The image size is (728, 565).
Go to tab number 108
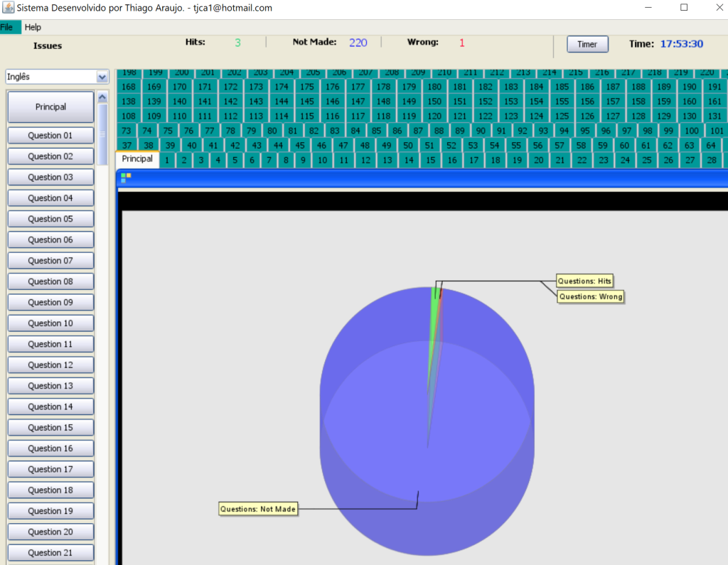(x=129, y=116)
